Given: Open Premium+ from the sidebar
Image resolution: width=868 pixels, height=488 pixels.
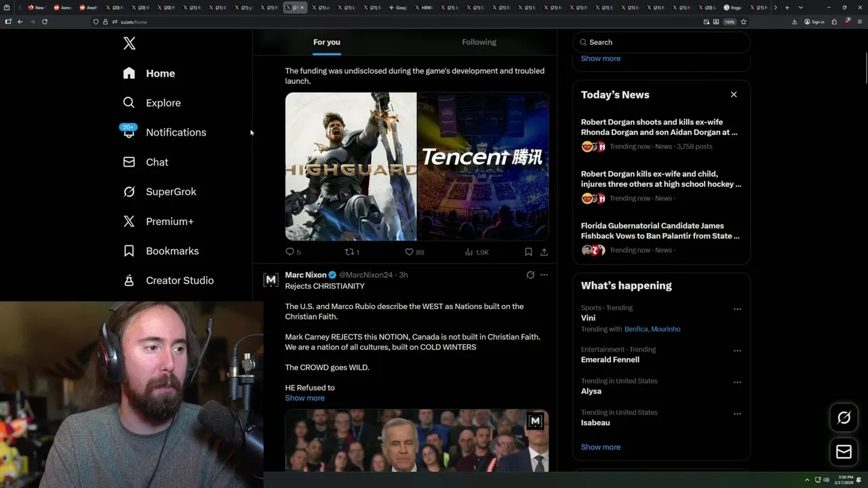Looking at the screenshot, I should point(158,222).
